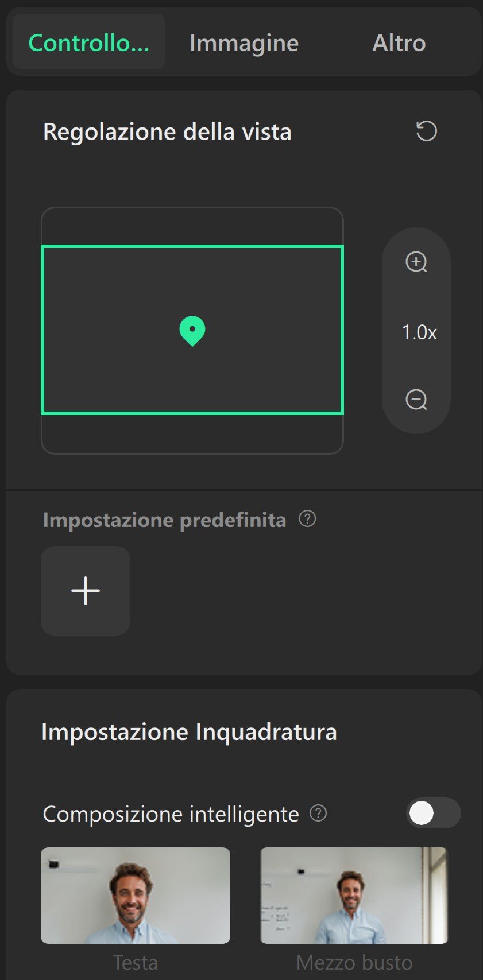This screenshot has height=980, width=483.
Task: Open help for Impostazione predefinita
Action: (308, 519)
